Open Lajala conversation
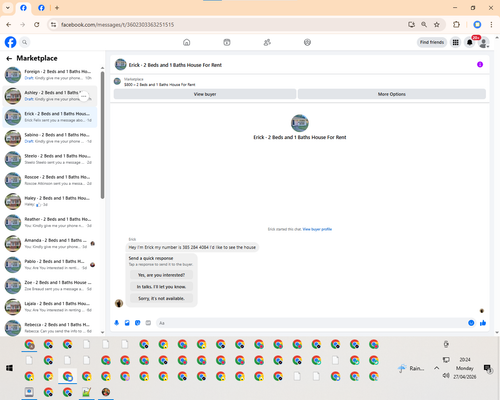 click(50, 307)
